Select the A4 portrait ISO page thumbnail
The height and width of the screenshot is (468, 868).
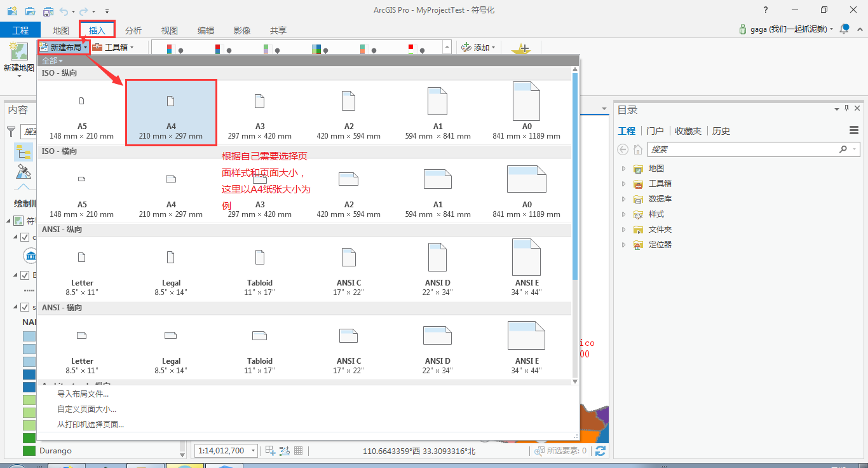[x=171, y=113]
